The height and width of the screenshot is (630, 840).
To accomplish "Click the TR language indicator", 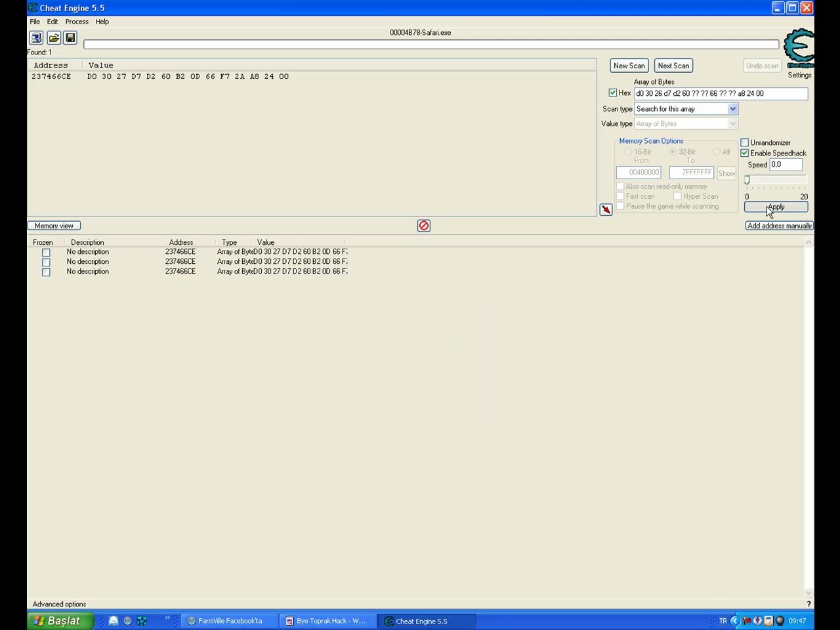I will (723, 621).
